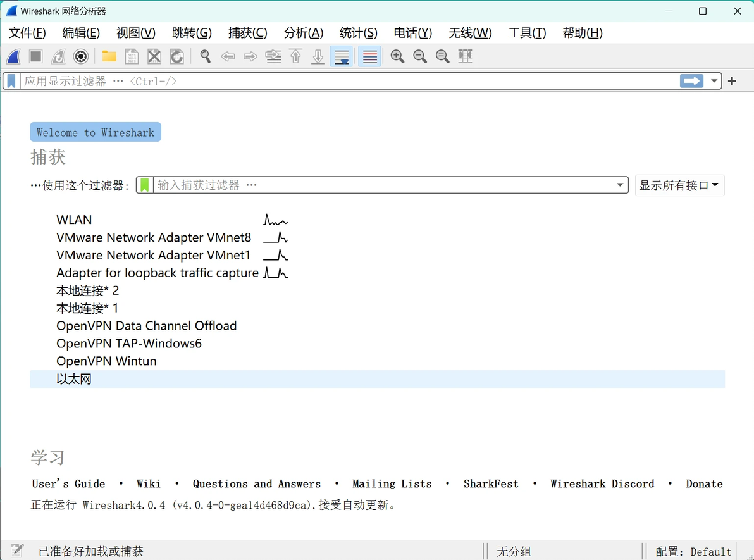Select the 本地连接* 2 interface

point(378,290)
